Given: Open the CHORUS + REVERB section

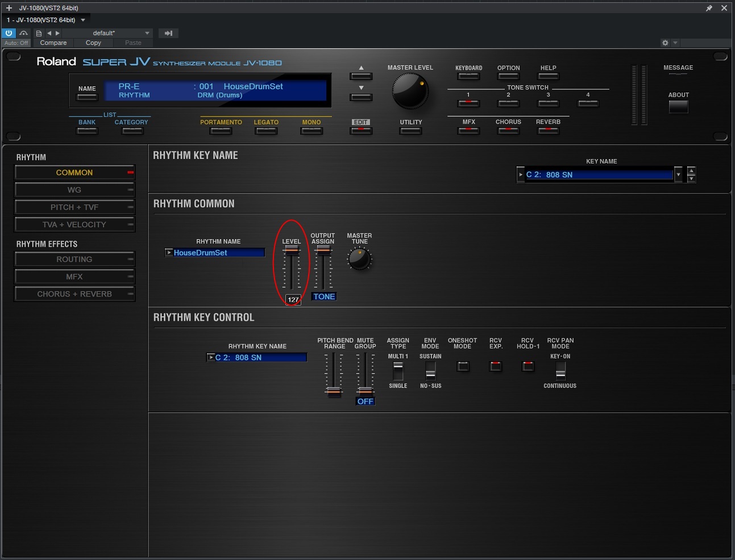Looking at the screenshot, I should tap(74, 294).
